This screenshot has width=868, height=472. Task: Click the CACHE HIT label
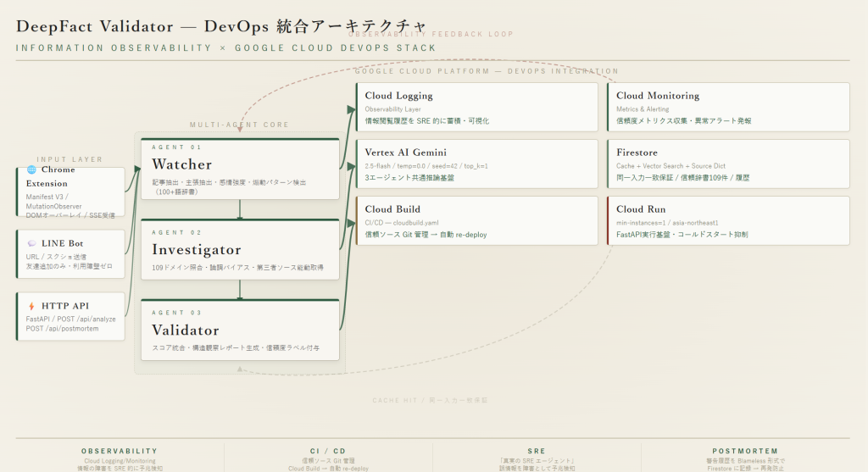tap(430, 400)
